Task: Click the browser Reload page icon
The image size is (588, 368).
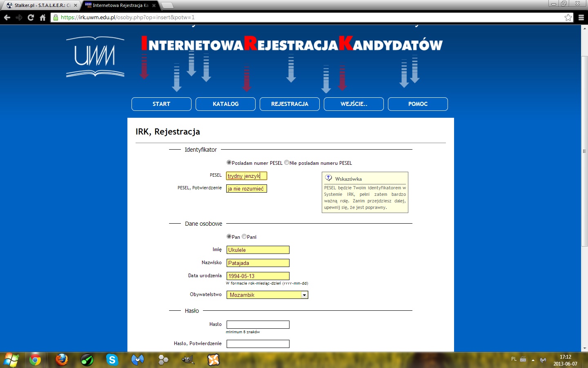Action: point(31,18)
